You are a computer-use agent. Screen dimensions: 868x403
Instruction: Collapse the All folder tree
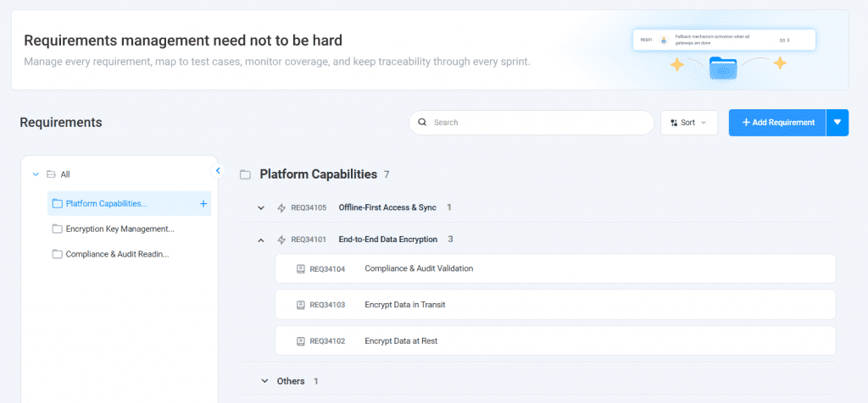35,174
